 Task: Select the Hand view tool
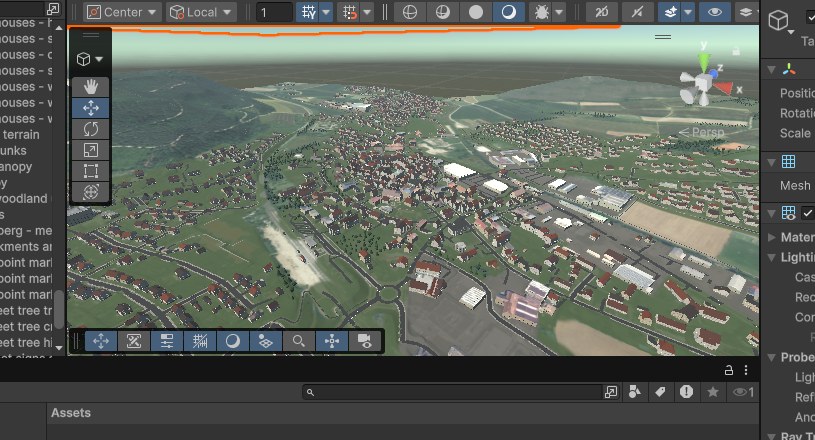(90, 87)
